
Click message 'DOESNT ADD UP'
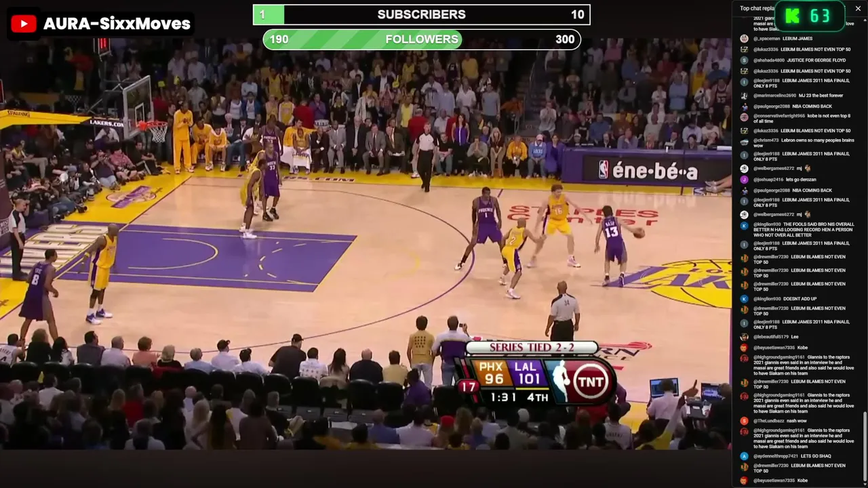tap(800, 299)
